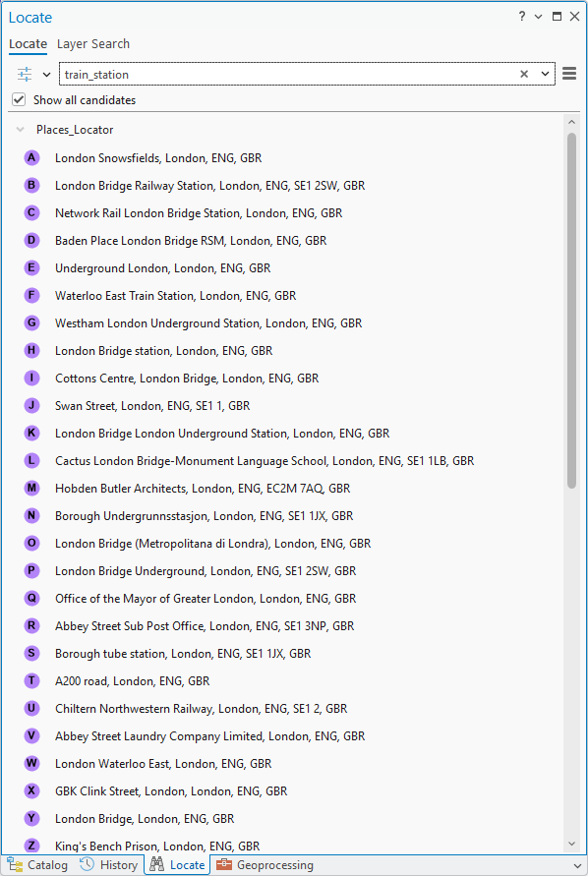Click the scrollbar down arrow

point(571,844)
